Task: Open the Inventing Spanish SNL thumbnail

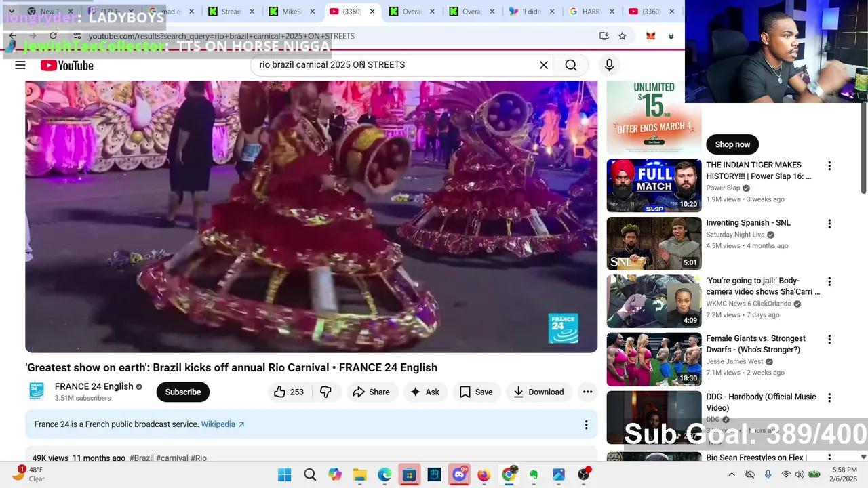Action: pyautogui.click(x=654, y=243)
